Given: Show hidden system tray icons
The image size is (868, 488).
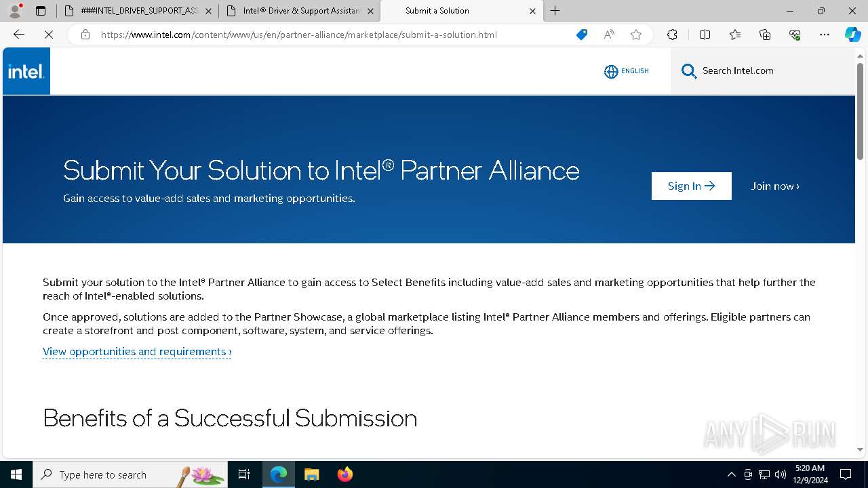Looking at the screenshot, I should [731, 474].
